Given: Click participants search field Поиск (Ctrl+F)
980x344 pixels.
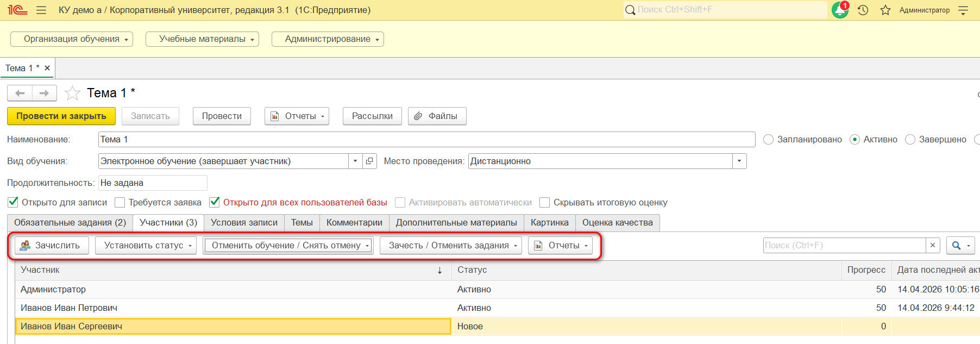Looking at the screenshot, I should 844,245.
